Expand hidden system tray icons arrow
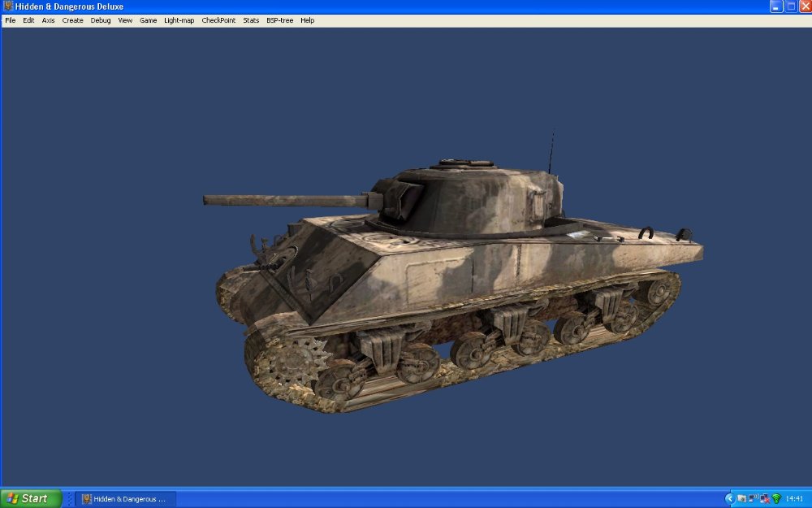Screen dimensions: 812x508 point(730,499)
